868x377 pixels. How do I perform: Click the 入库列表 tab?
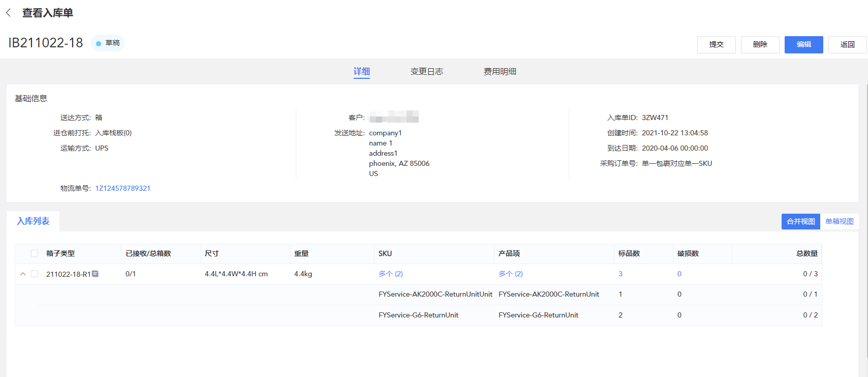(x=33, y=221)
